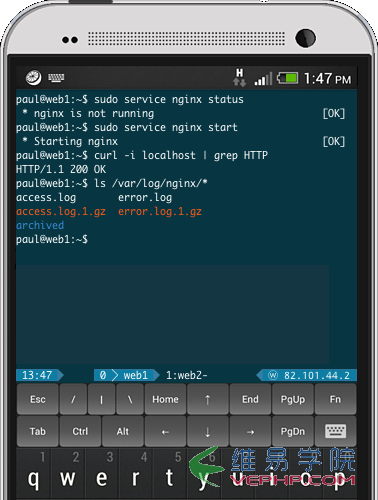Tap the Home key

[165, 399]
